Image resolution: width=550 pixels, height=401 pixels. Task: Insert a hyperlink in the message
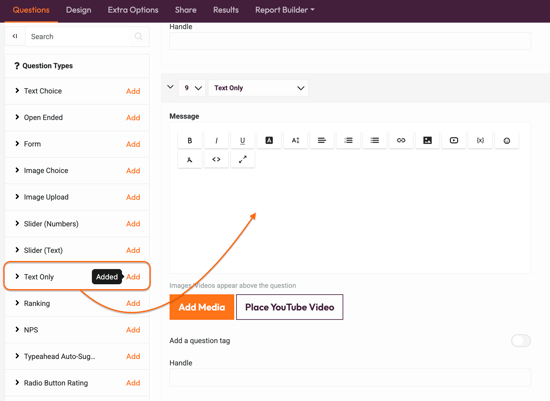point(401,140)
